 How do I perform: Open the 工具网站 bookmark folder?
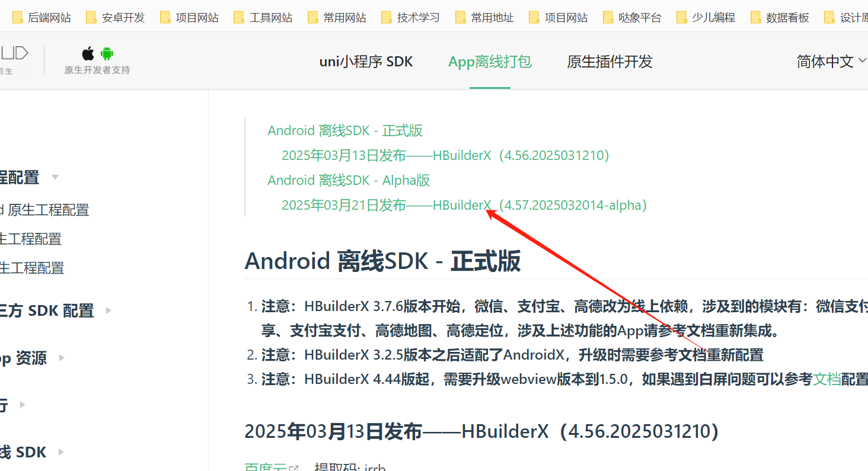[x=263, y=17]
